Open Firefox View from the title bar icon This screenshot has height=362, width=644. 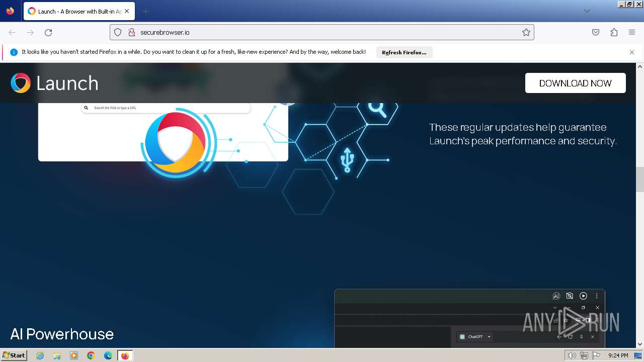coord(10,11)
